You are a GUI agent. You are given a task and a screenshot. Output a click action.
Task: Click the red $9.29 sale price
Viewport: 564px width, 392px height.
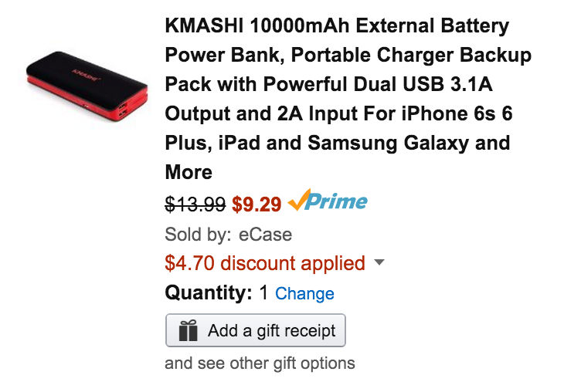[257, 204]
